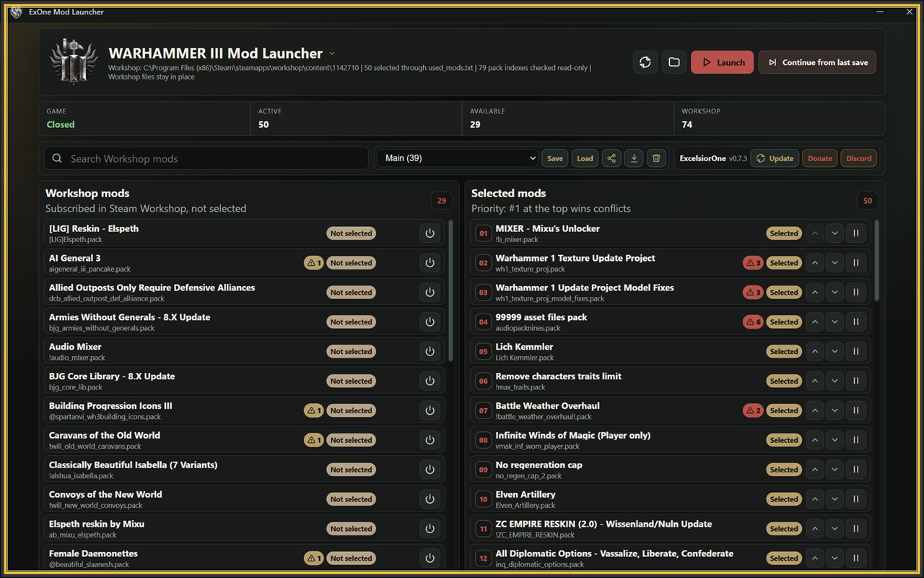
Task: Move All Diplomatic Options mod down
Action: click(835, 558)
